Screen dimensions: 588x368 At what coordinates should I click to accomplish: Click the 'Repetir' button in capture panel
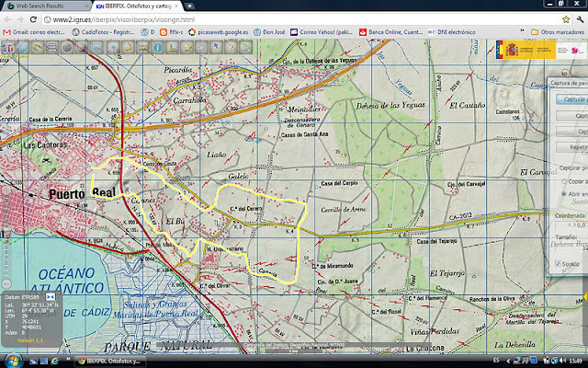tap(571, 147)
